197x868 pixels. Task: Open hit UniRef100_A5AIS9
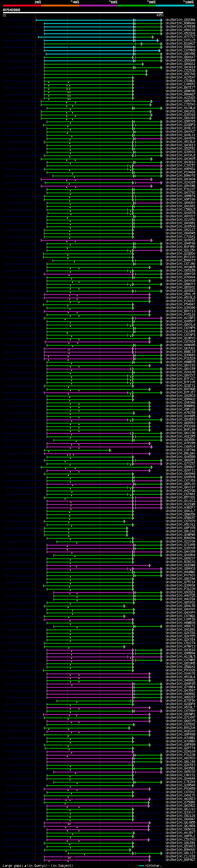(180, 30)
